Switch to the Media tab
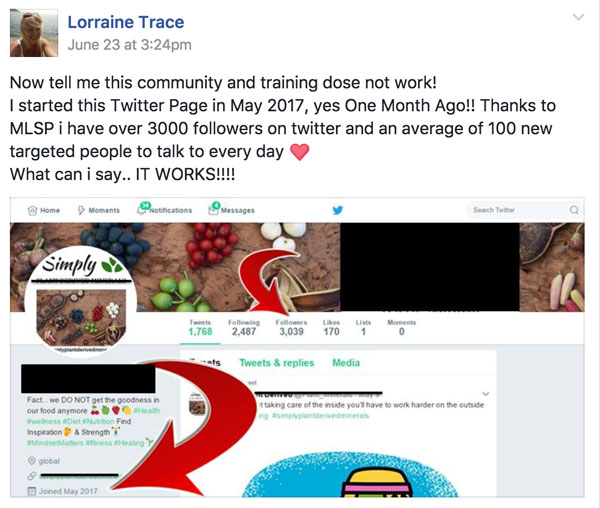 (x=346, y=363)
